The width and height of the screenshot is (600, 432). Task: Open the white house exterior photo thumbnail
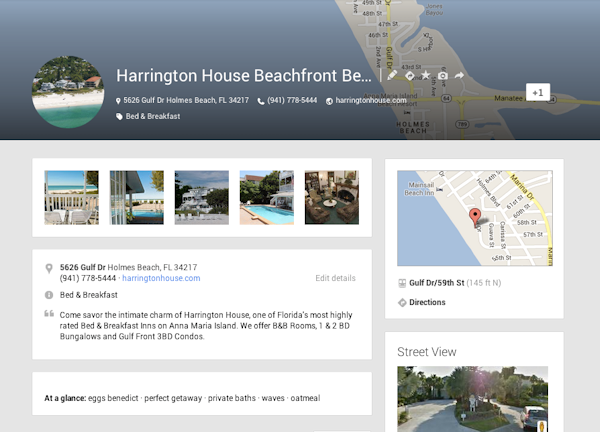[x=202, y=197]
